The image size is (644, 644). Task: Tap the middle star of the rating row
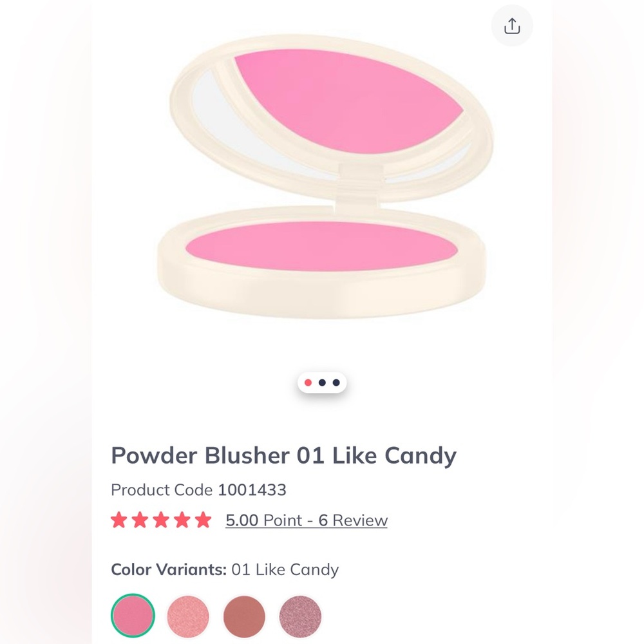[161, 520]
